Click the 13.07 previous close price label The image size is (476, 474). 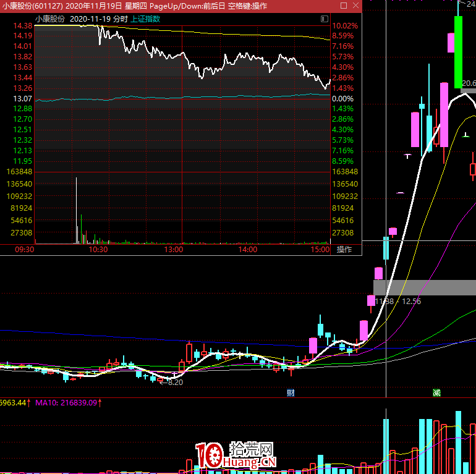(x=22, y=99)
